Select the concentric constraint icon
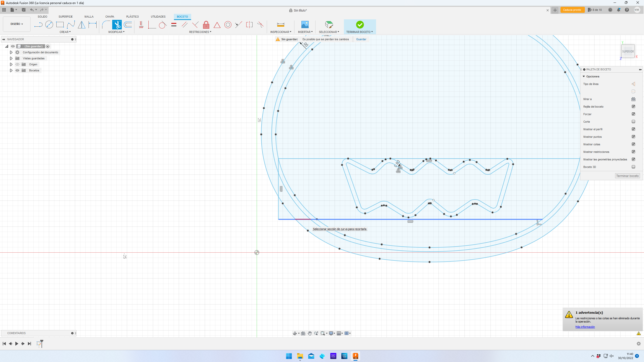The height and width of the screenshot is (362, 644). click(228, 25)
